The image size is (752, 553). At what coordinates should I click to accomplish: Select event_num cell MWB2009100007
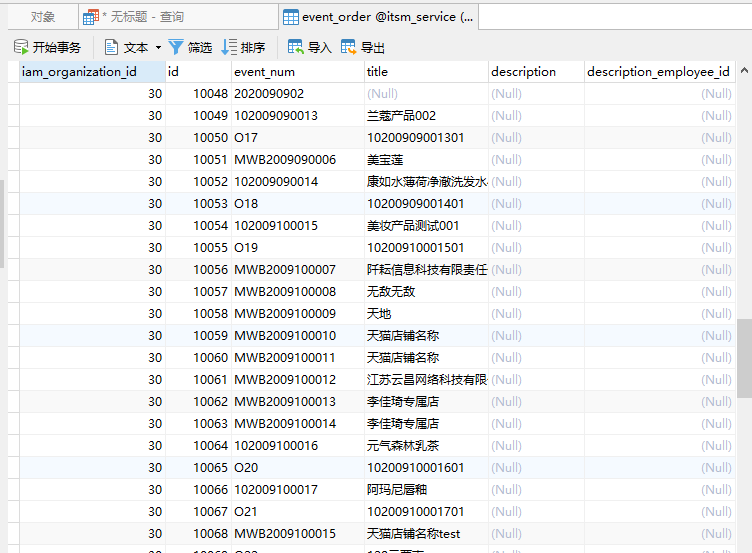point(298,270)
